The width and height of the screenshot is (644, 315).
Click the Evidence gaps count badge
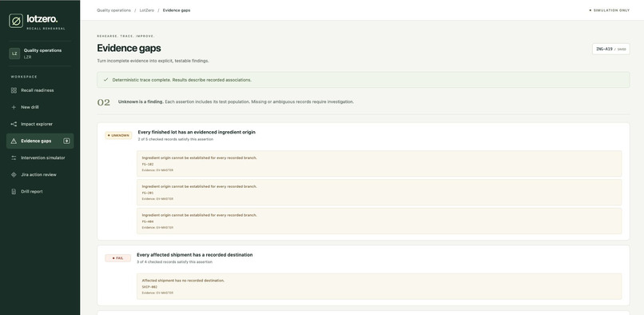(66, 141)
